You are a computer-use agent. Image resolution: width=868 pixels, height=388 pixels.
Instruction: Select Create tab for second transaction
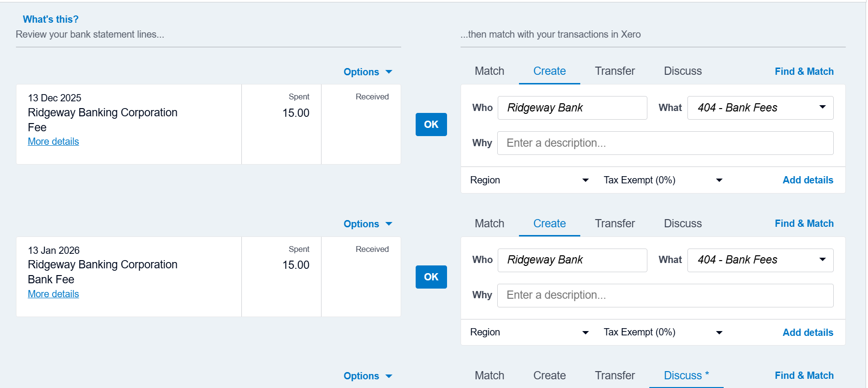549,223
